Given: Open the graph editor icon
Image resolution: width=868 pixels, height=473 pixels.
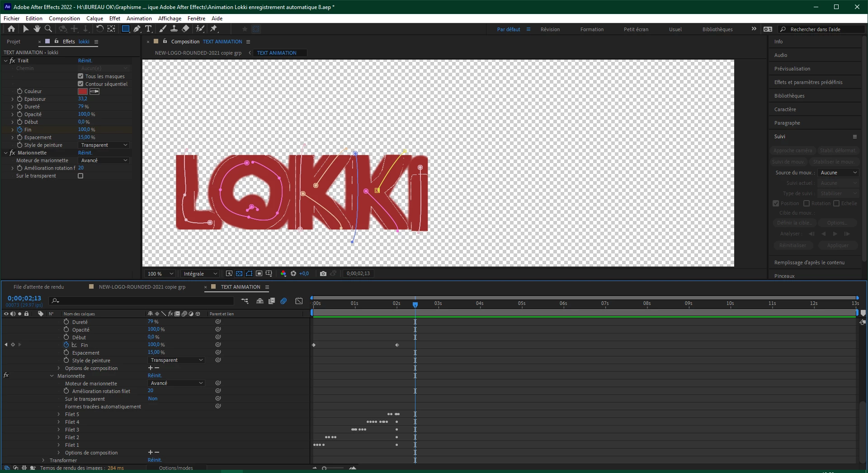Looking at the screenshot, I should pyautogui.click(x=299, y=301).
